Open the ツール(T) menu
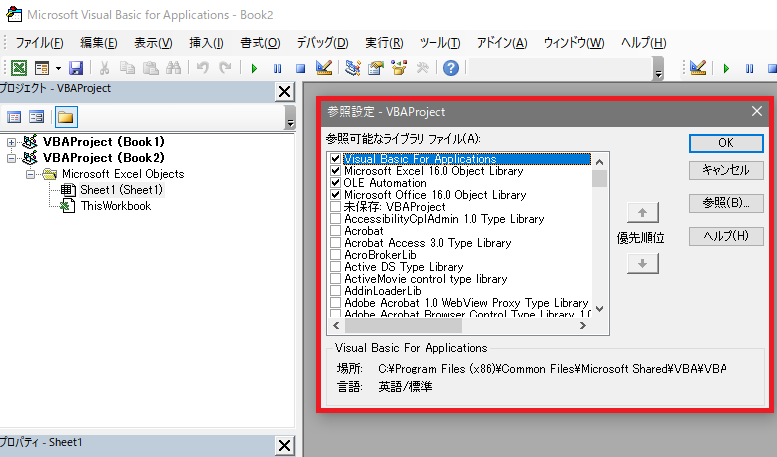 440,43
